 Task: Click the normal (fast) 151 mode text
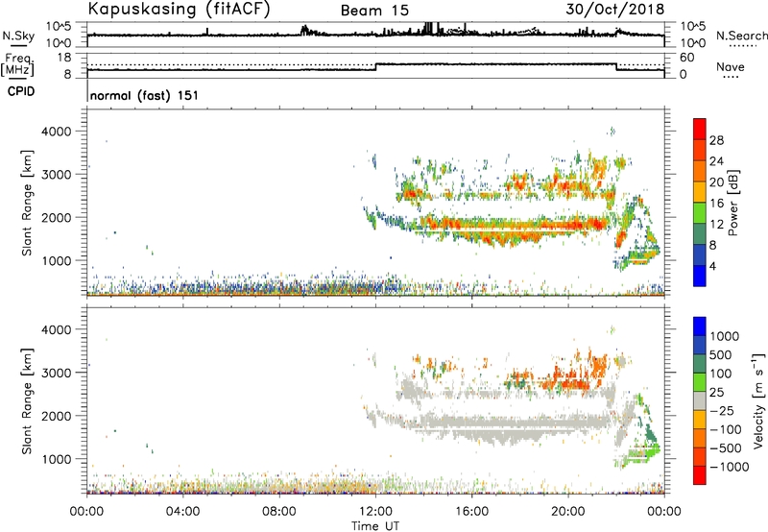tap(145, 95)
